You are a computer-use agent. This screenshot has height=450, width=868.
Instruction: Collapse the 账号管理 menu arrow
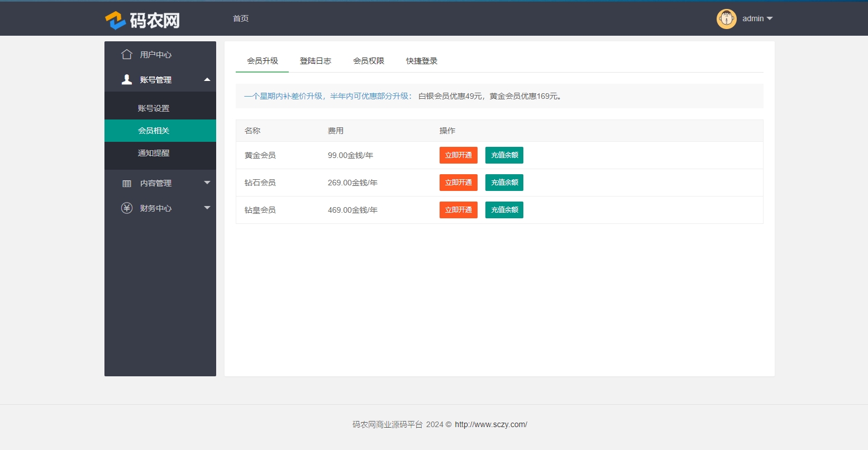pos(207,80)
